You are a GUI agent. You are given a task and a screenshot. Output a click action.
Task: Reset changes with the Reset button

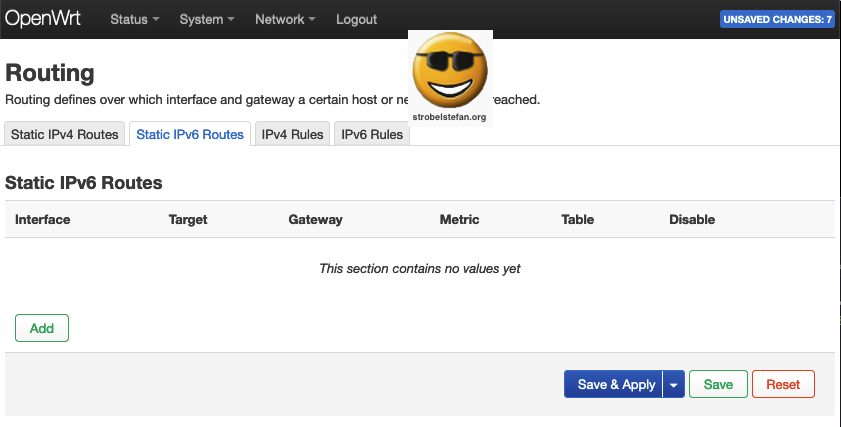point(783,385)
